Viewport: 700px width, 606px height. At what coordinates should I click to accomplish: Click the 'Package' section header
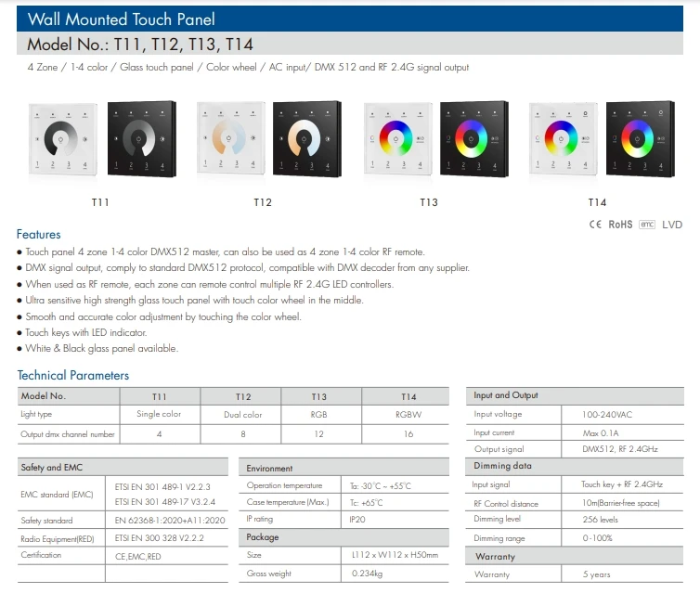click(263, 537)
